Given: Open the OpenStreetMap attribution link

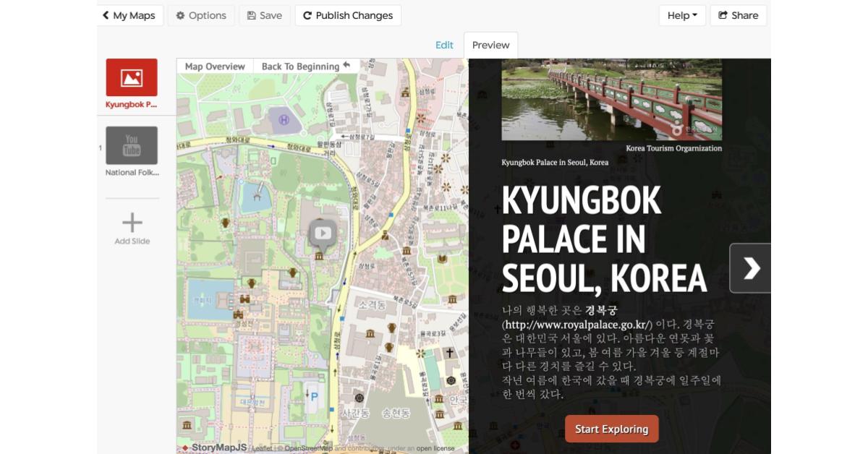Looking at the screenshot, I should point(308,447).
